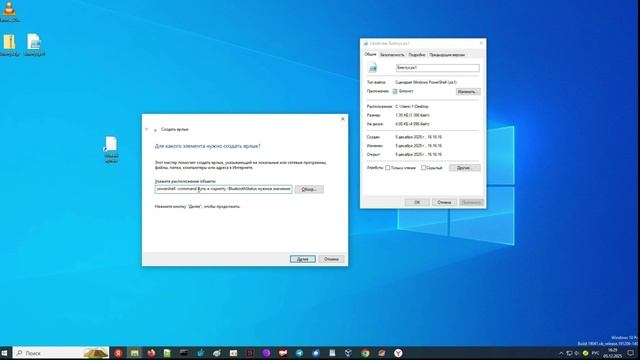Click Отмена in the Create Shortcut wizard
Image resolution: width=640 pixels, height=360 pixels.
coord(331,259)
